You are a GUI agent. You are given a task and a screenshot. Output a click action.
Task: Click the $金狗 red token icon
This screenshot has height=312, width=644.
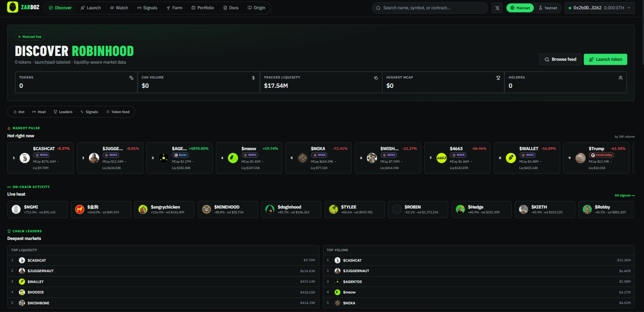[x=80, y=209]
